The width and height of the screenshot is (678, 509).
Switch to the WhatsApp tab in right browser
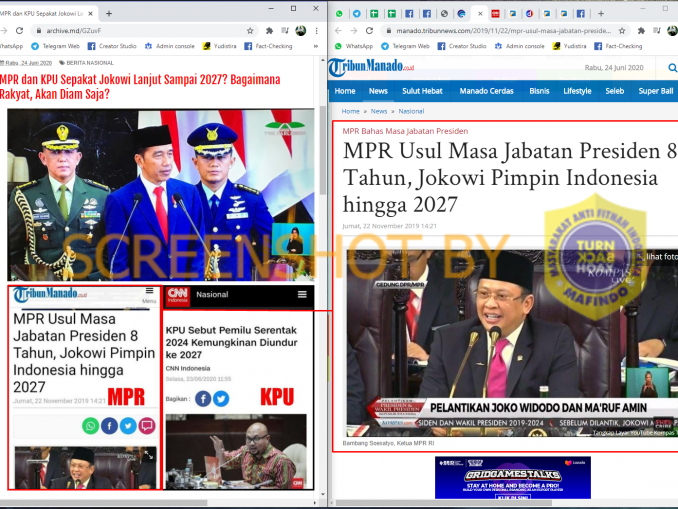click(339, 14)
